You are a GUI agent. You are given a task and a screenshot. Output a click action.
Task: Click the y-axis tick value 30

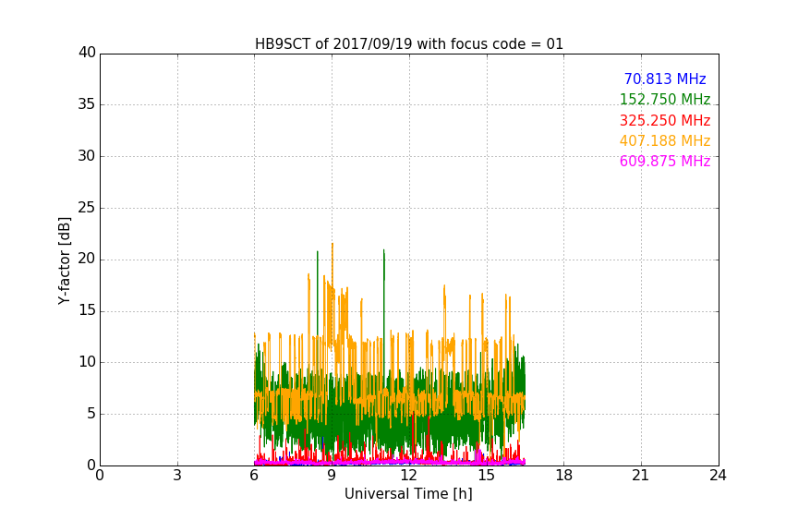[x=87, y=156]
